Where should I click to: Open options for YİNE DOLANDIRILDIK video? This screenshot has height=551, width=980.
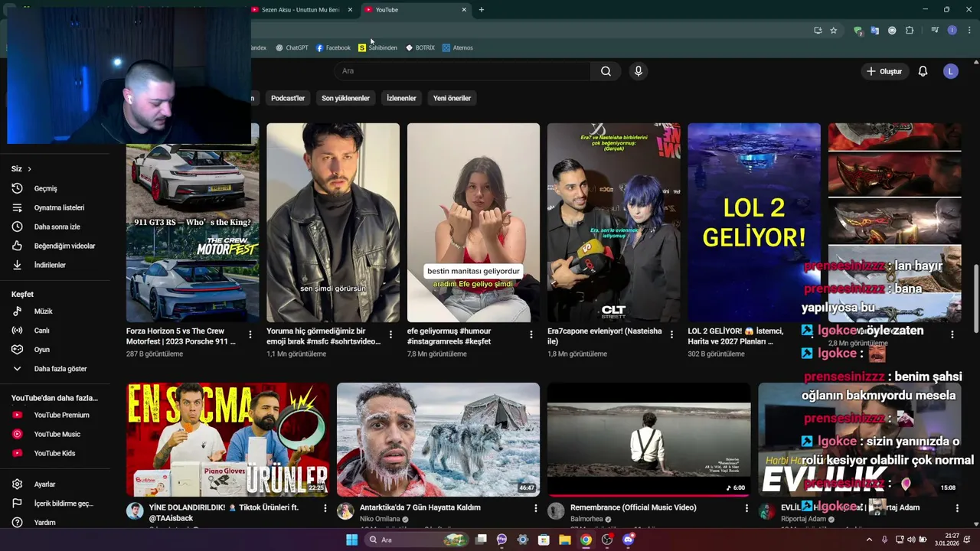coord(325,508)
